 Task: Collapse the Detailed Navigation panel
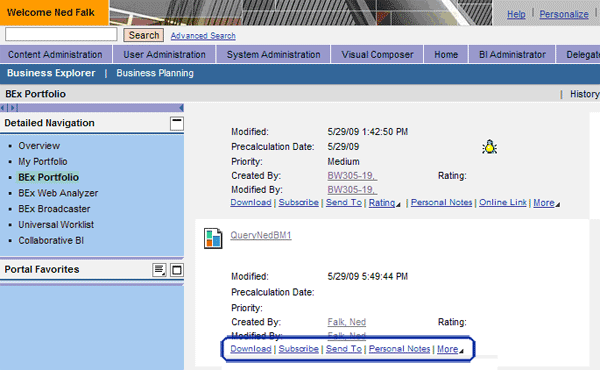point(176,124)
